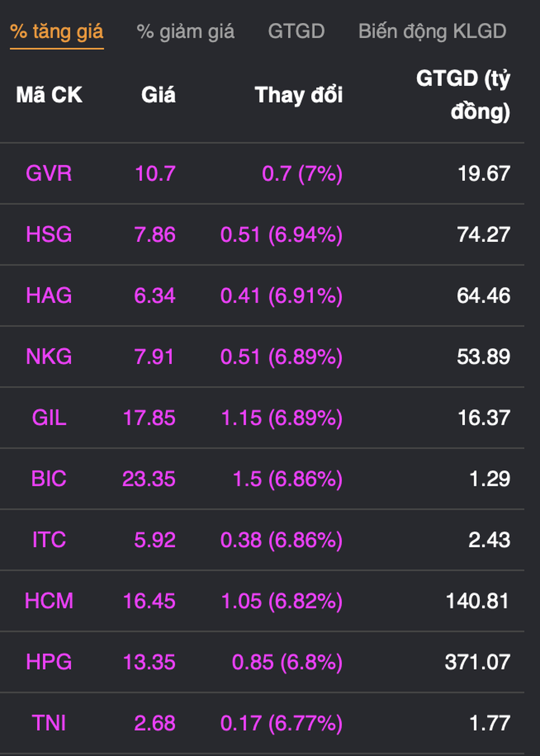Click the Mã CK column header
Image resolution: width=540 pixels, height=756 pixels.
(x=49, y=95)
